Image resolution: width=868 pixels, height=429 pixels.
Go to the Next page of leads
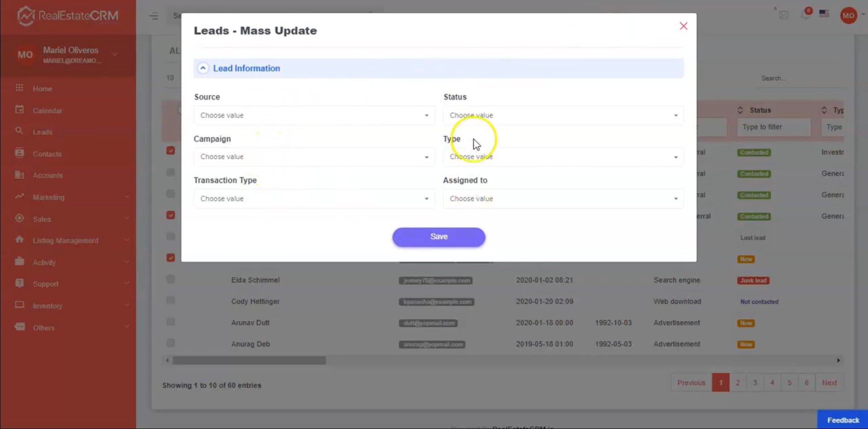(x=829, y=383)
